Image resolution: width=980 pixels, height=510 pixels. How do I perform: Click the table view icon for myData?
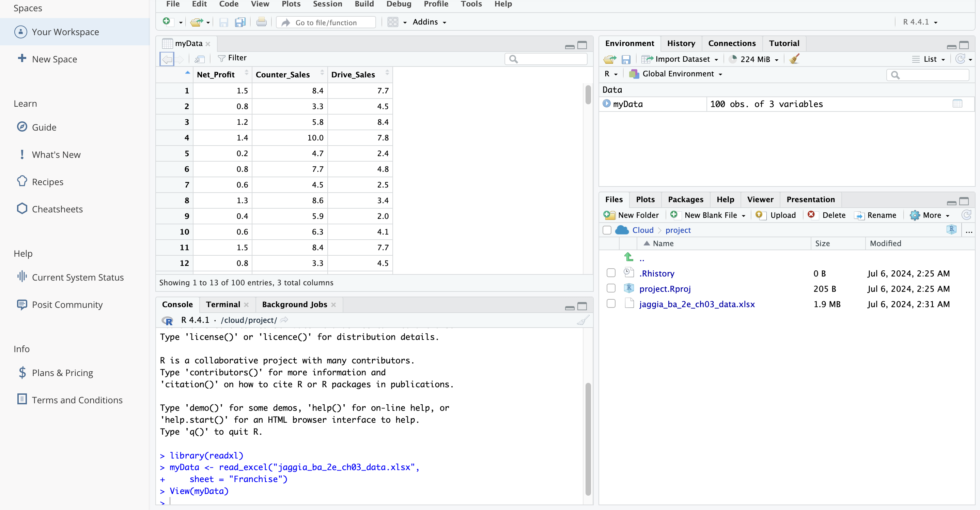pos(957,104)
